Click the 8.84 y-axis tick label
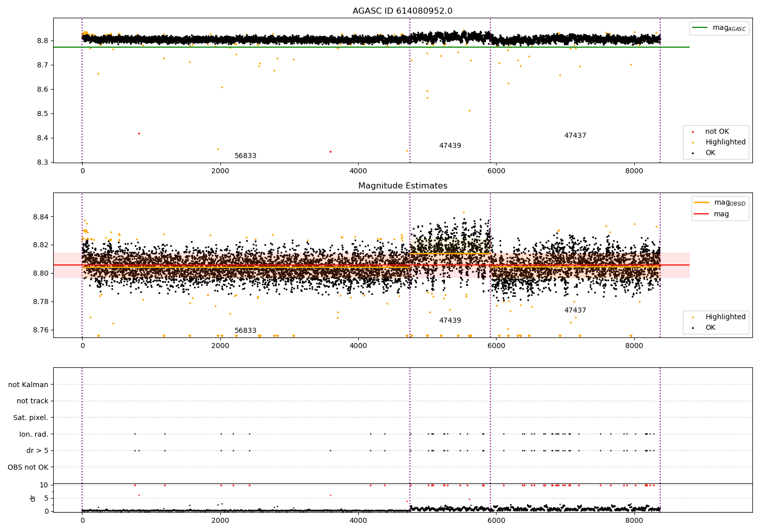 point(41,217)
